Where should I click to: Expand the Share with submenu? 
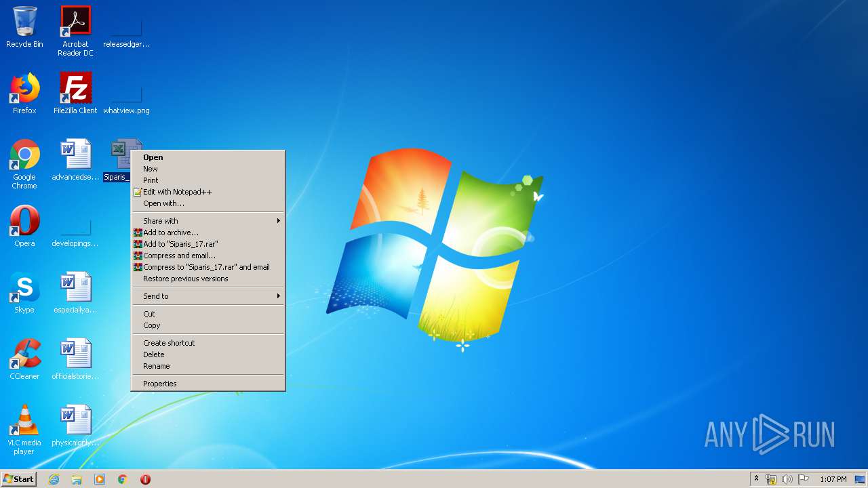[208, 221]
